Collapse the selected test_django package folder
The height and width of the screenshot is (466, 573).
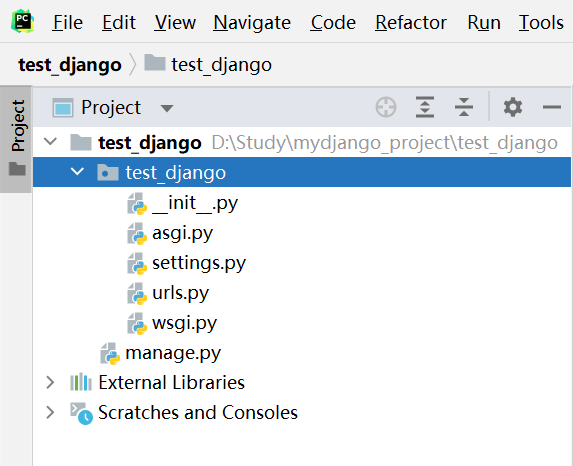tap(77, 171)
